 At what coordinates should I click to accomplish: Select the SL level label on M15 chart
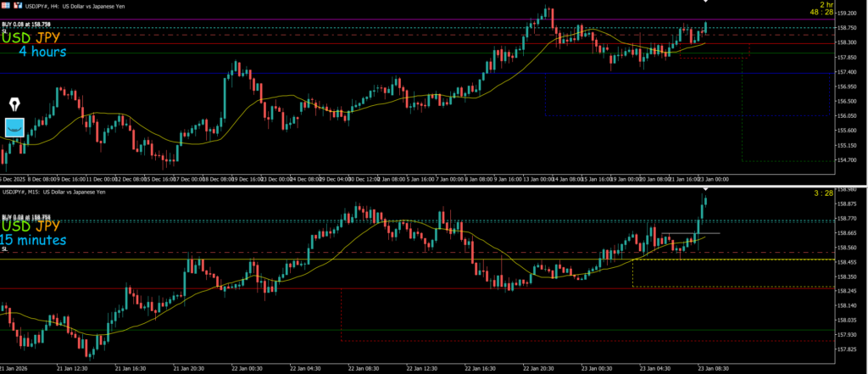[x=4, y=249]
